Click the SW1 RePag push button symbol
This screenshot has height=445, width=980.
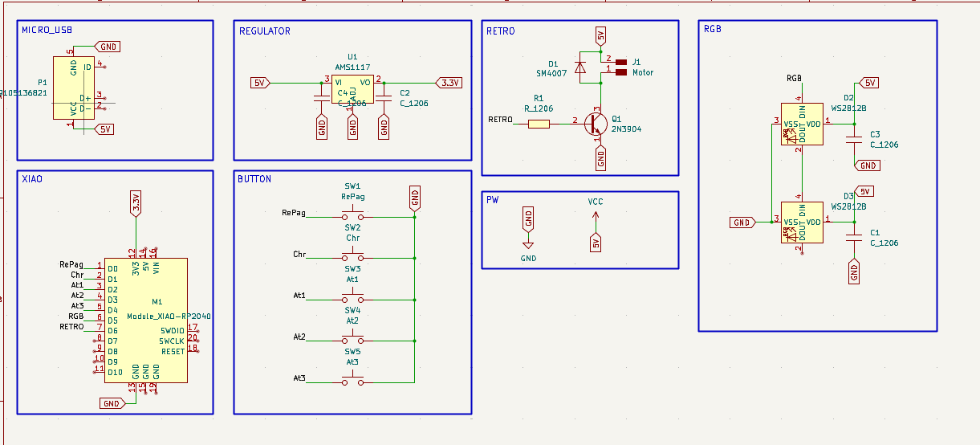pyautogui.click(x=352, y=215)
